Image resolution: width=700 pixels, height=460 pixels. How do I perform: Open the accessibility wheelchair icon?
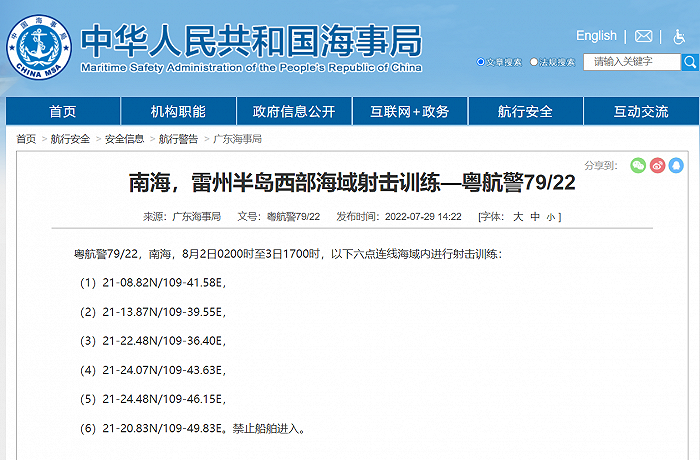point(679,37)
